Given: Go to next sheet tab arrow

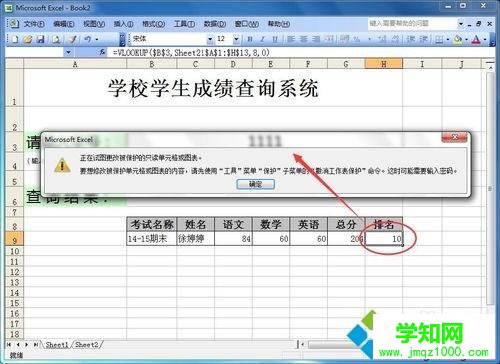Looking at the screenshot, I should coord(26,345).
